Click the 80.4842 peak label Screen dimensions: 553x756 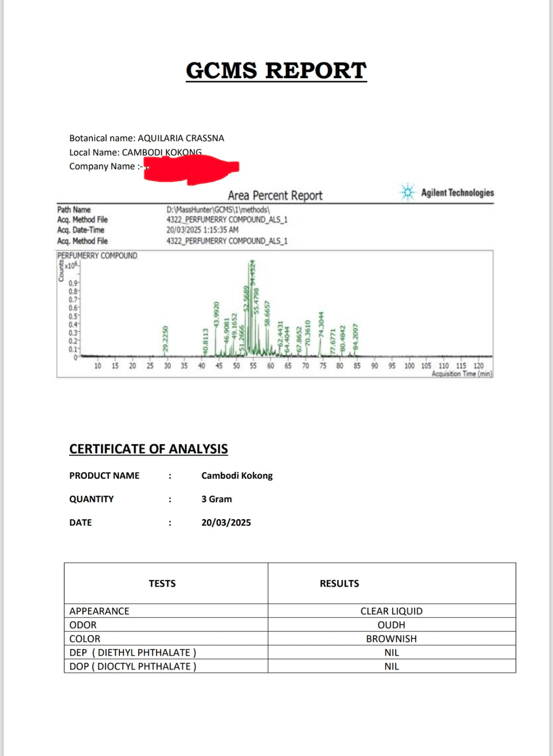point(342,338)
